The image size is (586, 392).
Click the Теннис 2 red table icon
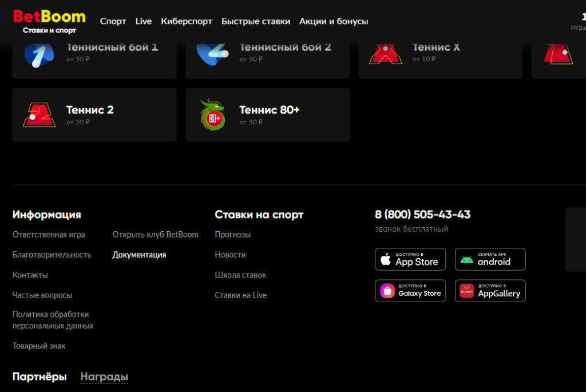[39, 114]
